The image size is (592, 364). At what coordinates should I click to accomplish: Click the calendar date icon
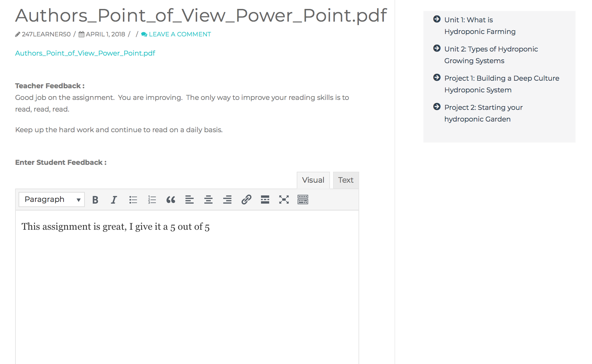coord(81,34)
